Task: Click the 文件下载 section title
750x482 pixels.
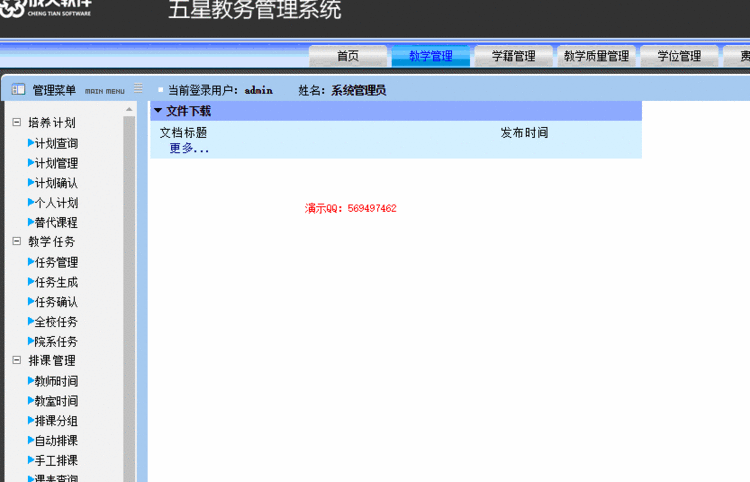Action: [188, 111]
